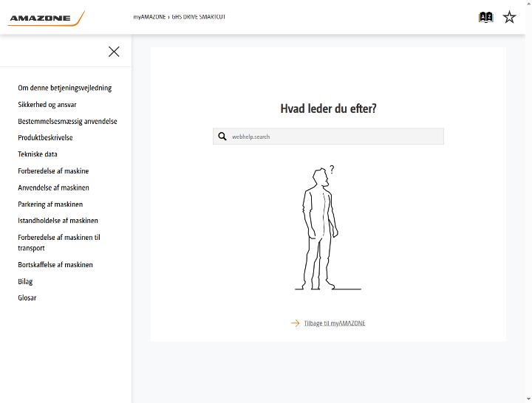Select GHS DRIVE SMARTCUT breadcrumb
Screen dimensions: 532x403
199,17
